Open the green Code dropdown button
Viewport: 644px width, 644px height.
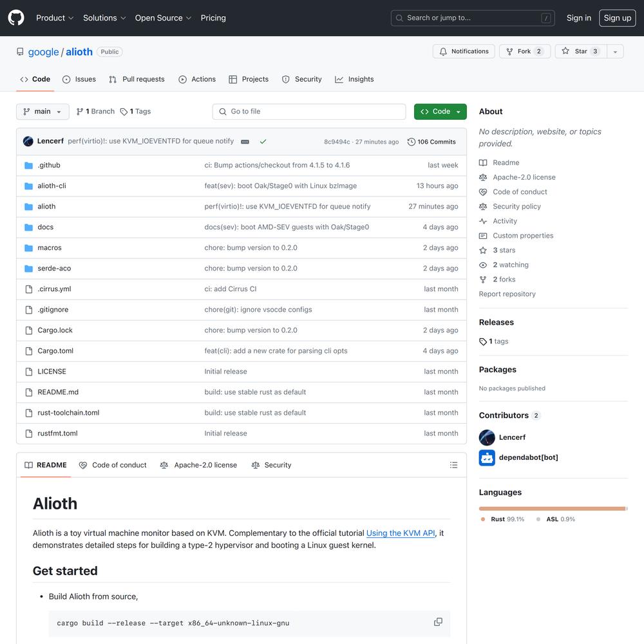440,111
